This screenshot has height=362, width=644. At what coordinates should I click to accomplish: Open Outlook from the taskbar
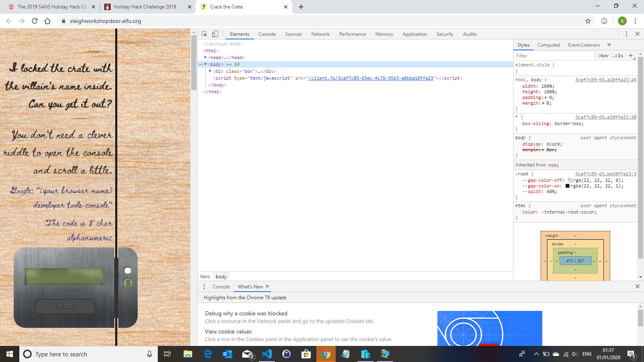(x=227, y=354)
